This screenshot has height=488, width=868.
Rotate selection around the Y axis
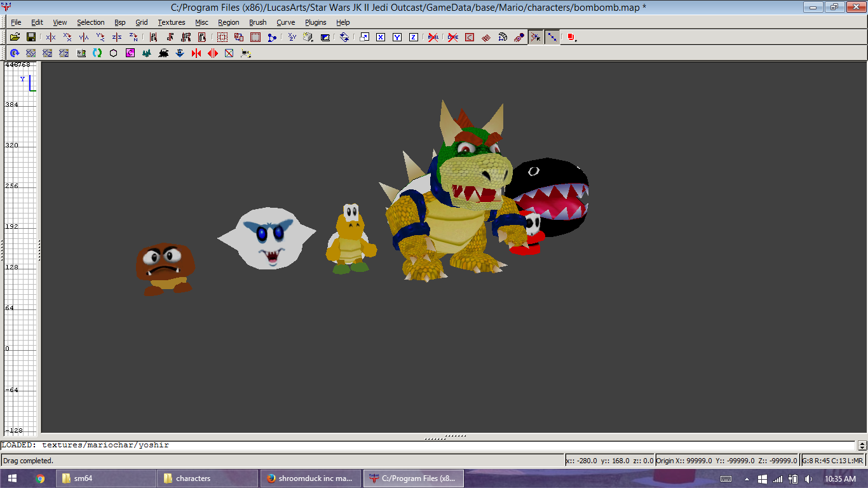click(100, 37)
